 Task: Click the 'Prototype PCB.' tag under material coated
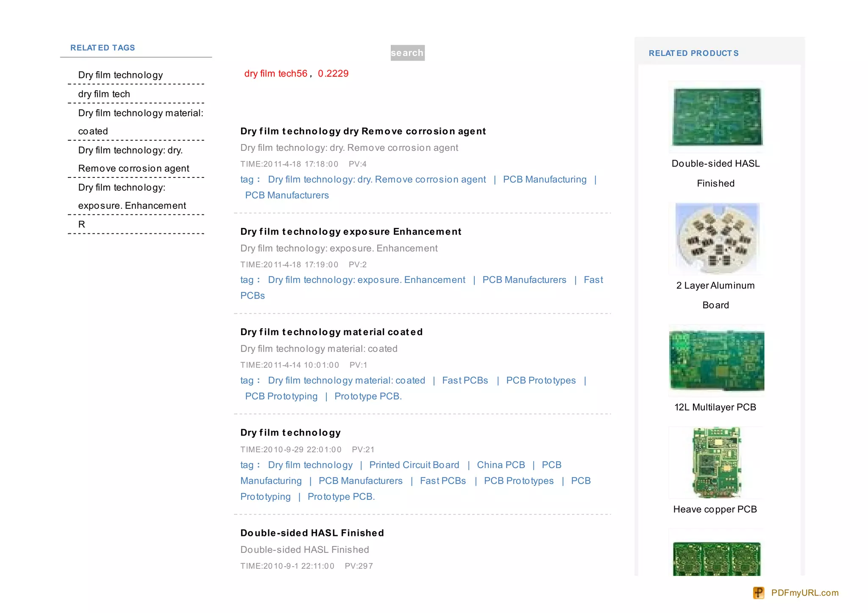point(368,397)
